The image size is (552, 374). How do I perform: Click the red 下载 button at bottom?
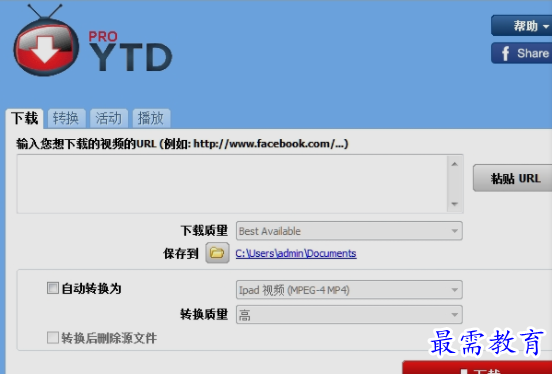477,368
